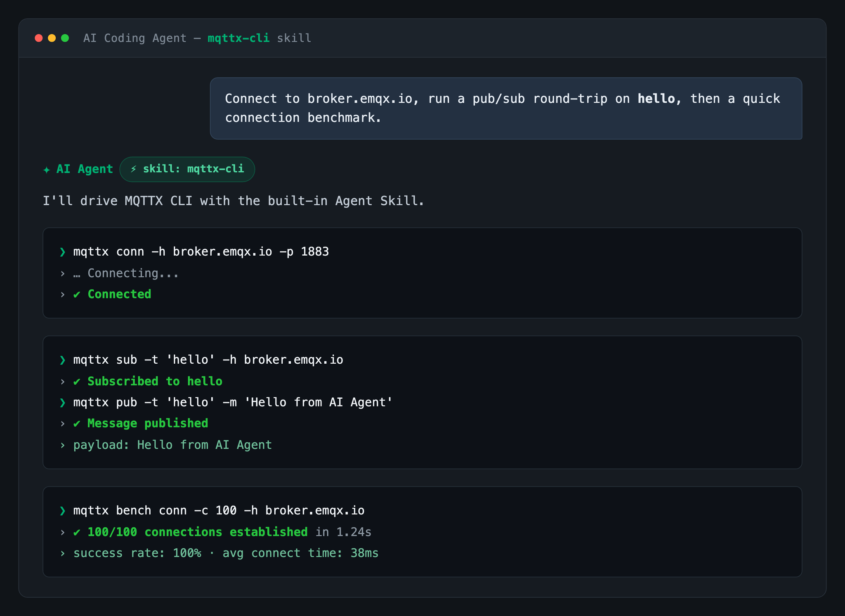This screenshot has height=616, width=845.
Task: Select the user message bubble about broker.emqx.io
Action: coord(506,108)
